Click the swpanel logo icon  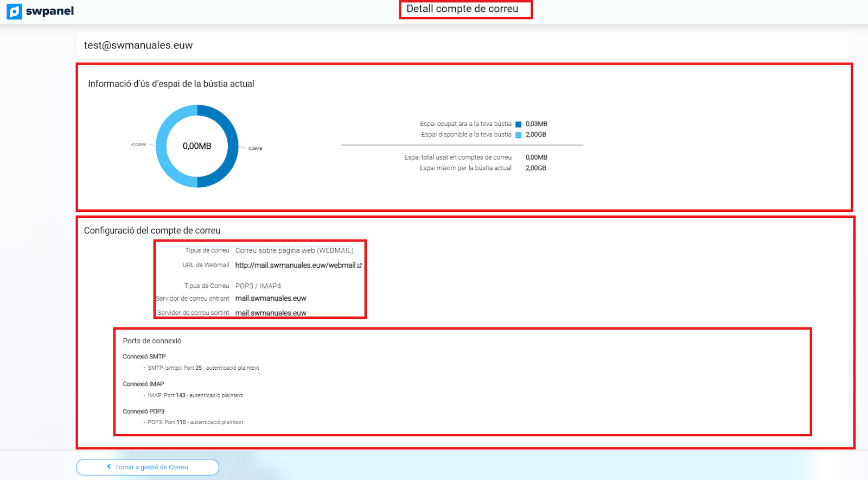14,11
